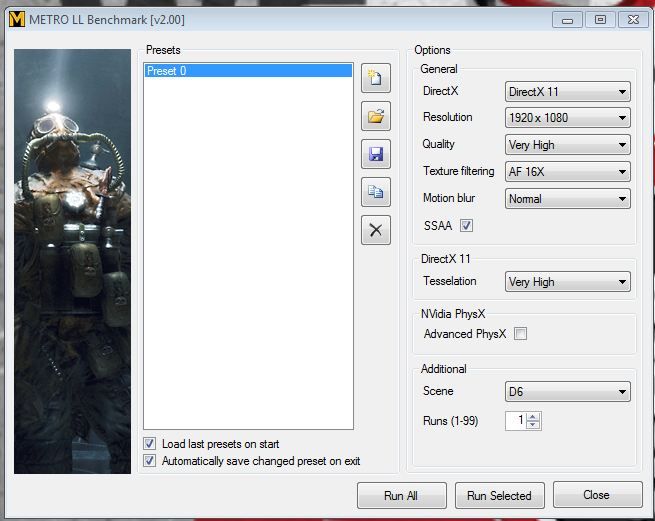Increase Runs count with up arrow

point(533,417)
